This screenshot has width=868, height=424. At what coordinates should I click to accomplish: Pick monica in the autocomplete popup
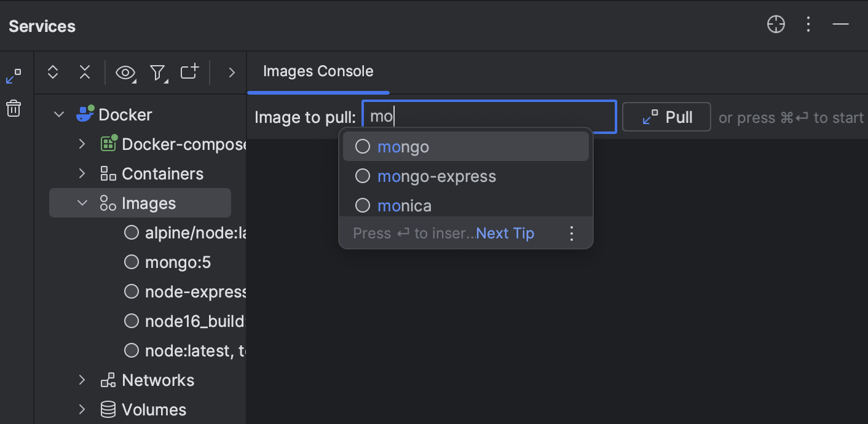404,205
